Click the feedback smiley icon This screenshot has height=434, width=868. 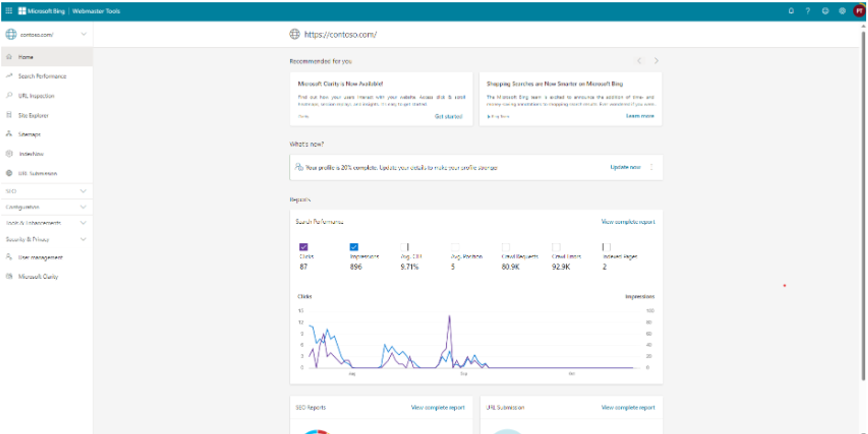(825, 11)
